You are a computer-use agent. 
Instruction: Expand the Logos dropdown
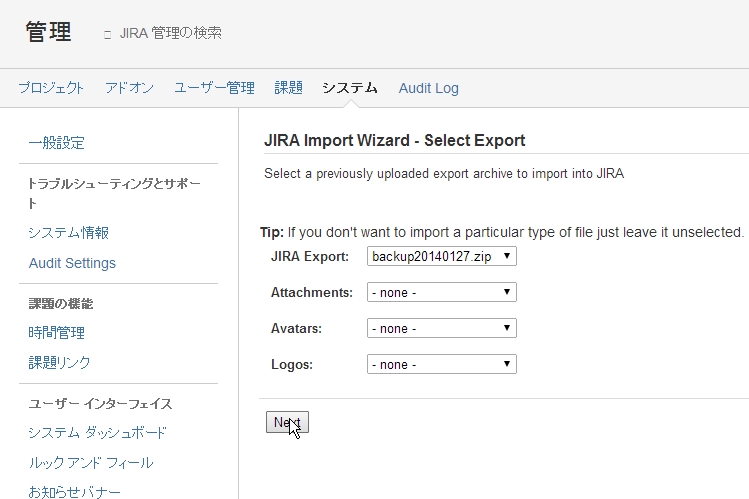pos(442,364)
